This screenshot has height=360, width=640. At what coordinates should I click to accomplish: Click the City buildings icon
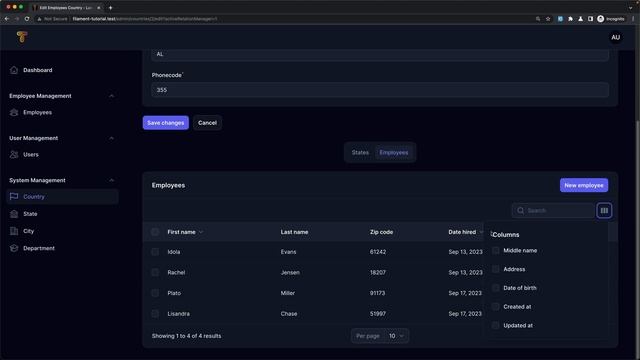(x=14, y=231)
